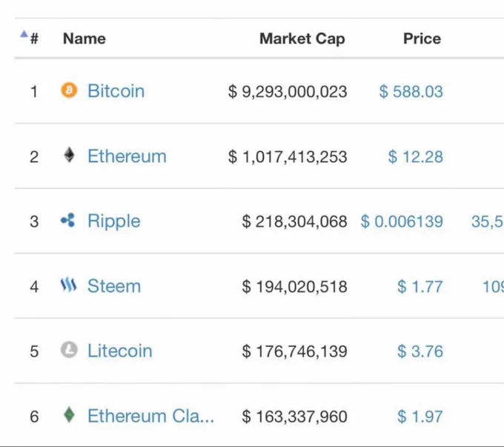The image size is (504, 447).
Task: Toggle rank sort arrow beside #
Action: click(x=24, y=34)
